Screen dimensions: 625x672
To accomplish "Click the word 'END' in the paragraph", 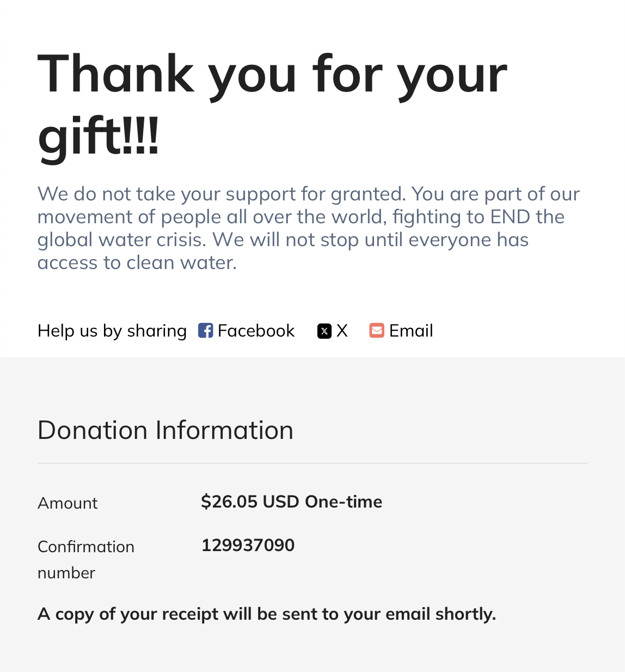I will point(510,217).
